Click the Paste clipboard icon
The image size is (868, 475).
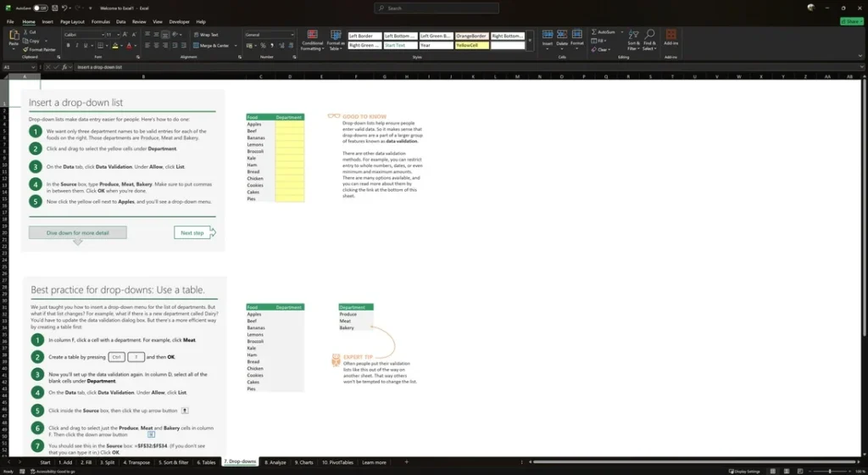(14, 36)
